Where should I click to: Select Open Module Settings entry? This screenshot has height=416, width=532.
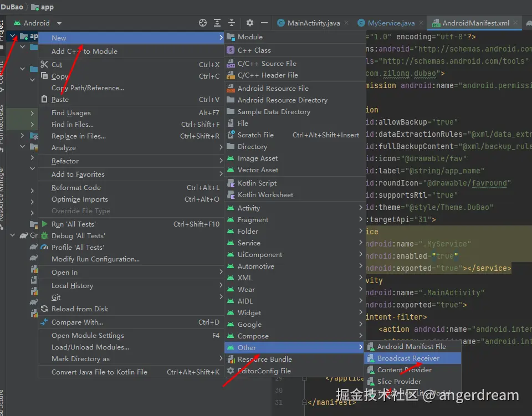pyautogui.click(x=131, y=335)
